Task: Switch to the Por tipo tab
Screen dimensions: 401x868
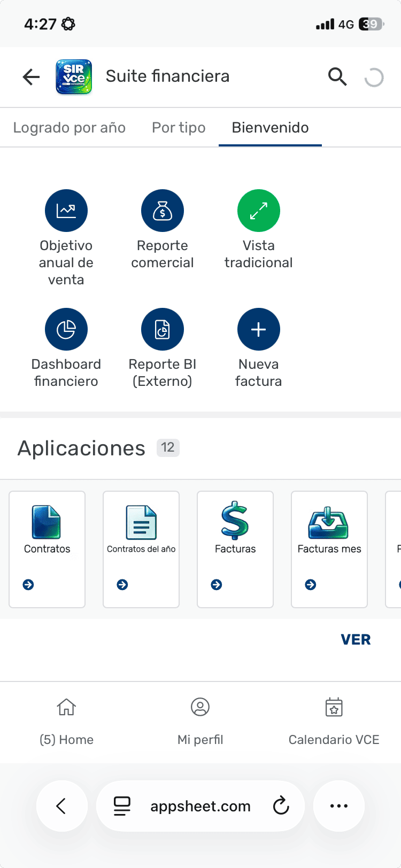Action: (x=179, y=128)
